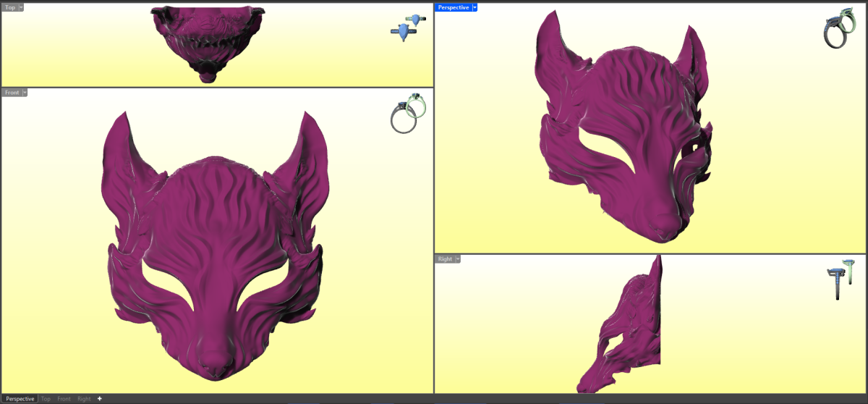Click the ring orientation icon in Top viewport

click(x=407, y=28)
